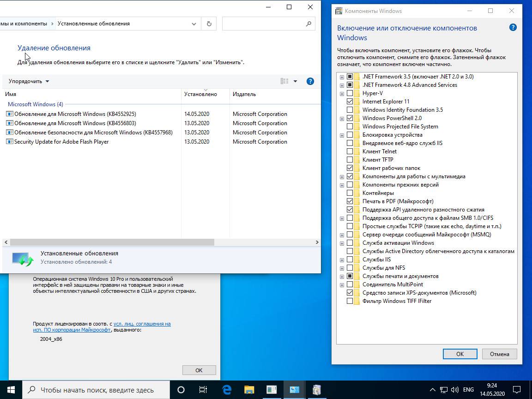Viewport: 532px width, 399px height.
Task: Click the ENG language indicator
Action: pyautogui.click(x=468, y=390)
